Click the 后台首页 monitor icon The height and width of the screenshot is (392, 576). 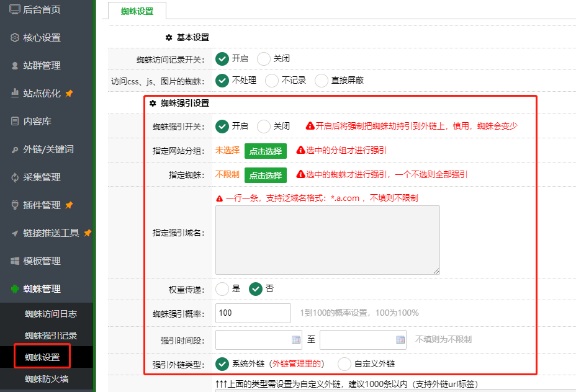(15, 9)
